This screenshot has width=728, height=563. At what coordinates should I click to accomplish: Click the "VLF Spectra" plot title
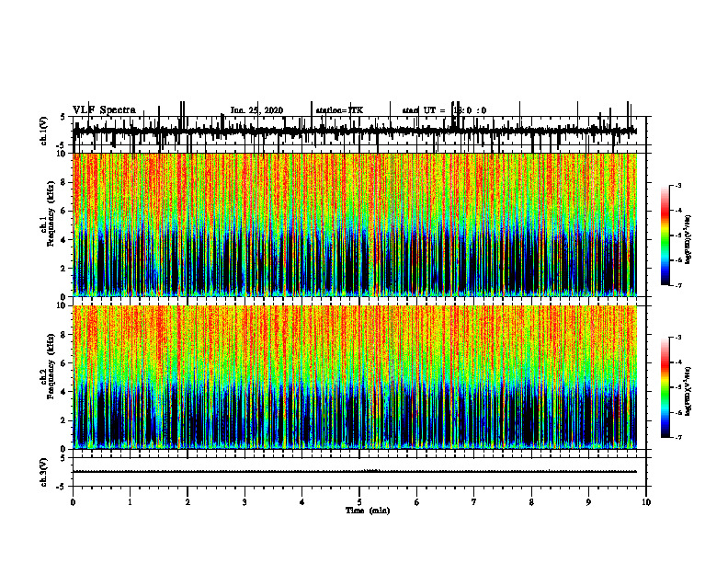coord(104,109)
